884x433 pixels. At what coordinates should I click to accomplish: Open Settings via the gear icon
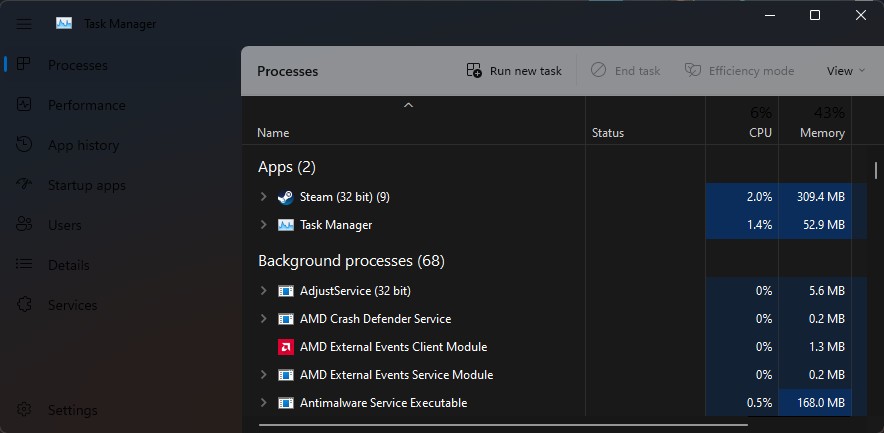24,409
